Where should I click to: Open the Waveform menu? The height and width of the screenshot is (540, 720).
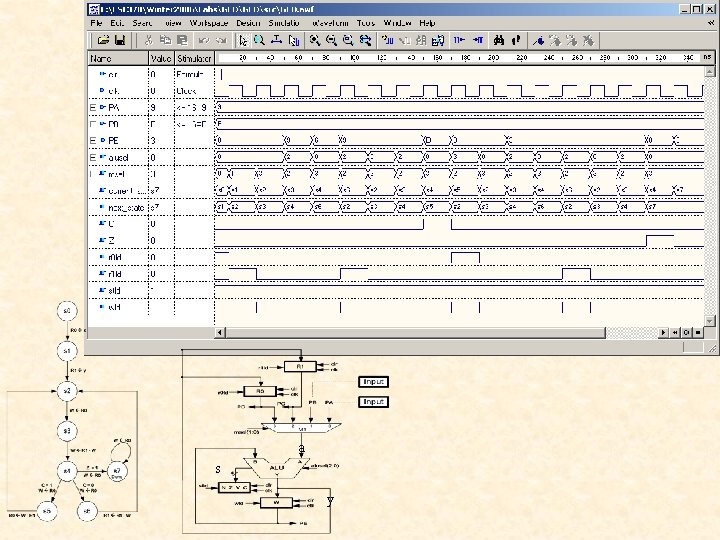(330, 22)
